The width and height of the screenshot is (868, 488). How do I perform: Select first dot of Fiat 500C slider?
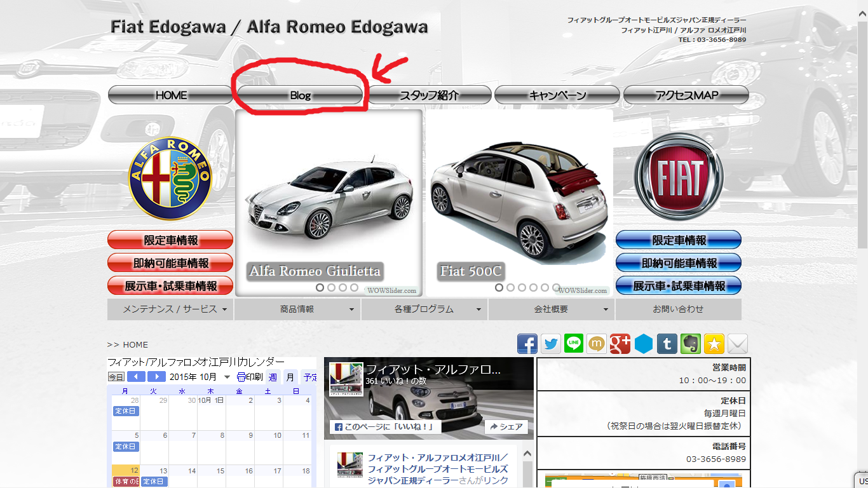[499, 288]
